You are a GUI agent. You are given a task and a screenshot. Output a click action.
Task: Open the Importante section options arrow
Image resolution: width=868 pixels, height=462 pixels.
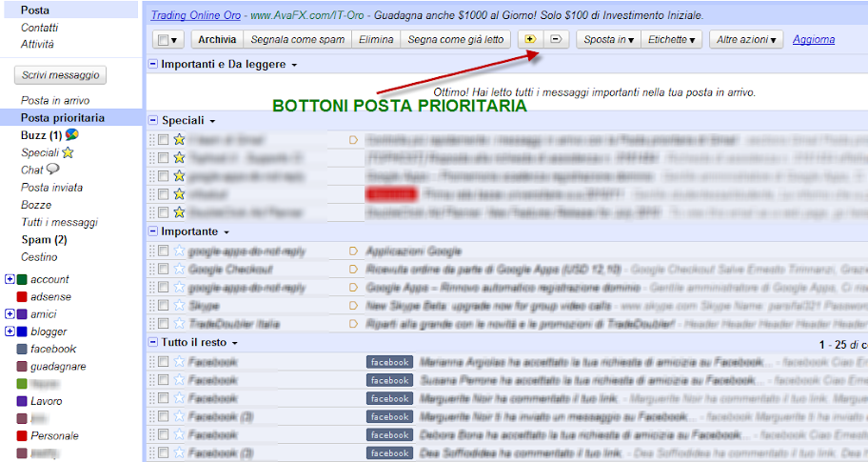coord(227,232)
